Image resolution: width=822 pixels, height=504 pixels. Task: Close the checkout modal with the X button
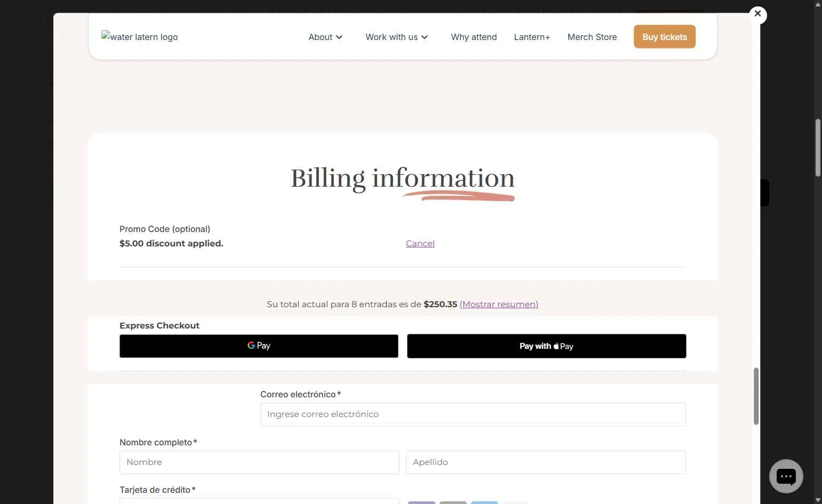click(757, 14)
